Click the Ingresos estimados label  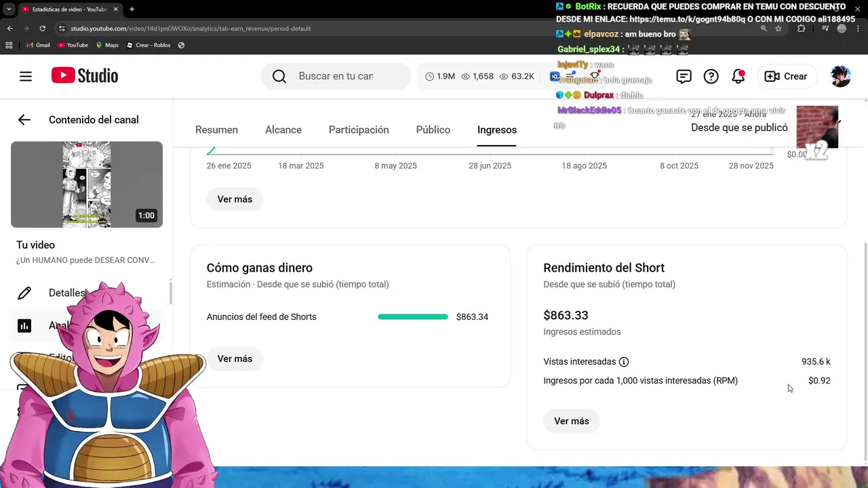582,332
